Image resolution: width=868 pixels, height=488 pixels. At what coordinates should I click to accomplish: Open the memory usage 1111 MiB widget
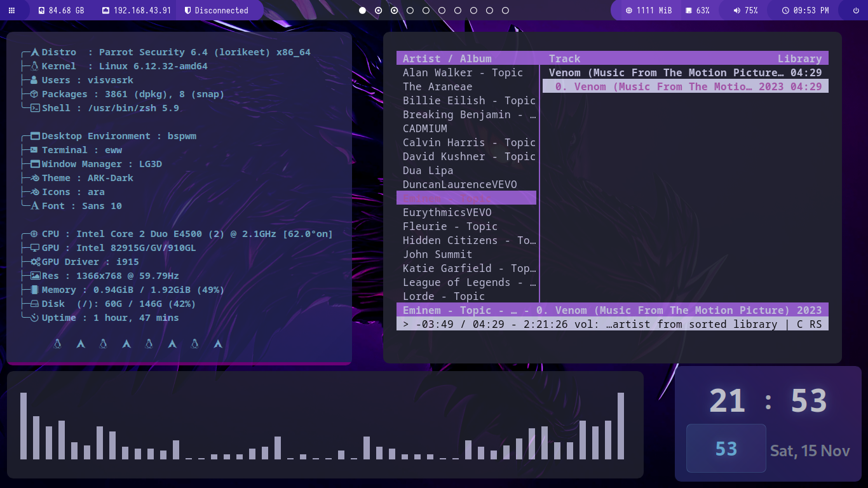click(x=648, y=10)
